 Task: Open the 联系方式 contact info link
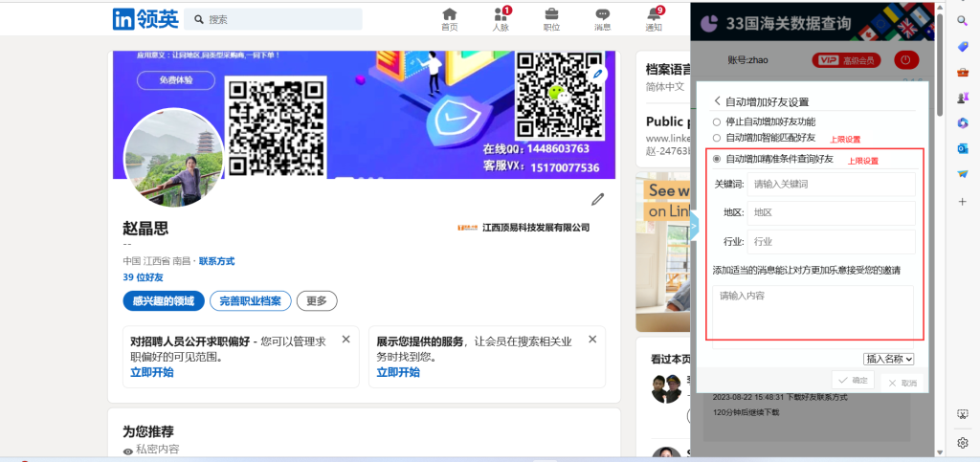216,261
